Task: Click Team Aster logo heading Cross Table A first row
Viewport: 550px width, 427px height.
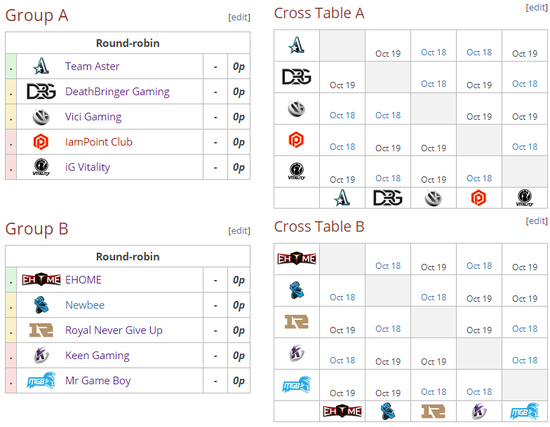Action: click(296, 45)
